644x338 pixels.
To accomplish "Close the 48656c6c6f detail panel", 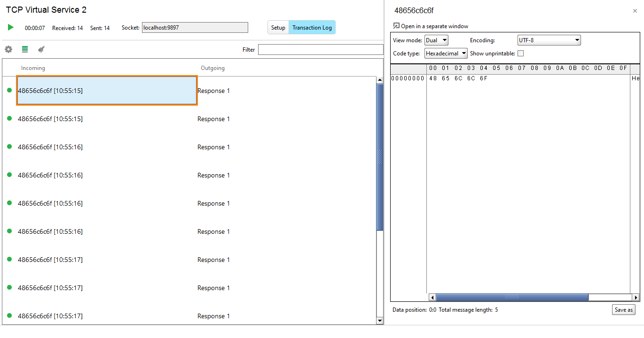I will point(635,10).
